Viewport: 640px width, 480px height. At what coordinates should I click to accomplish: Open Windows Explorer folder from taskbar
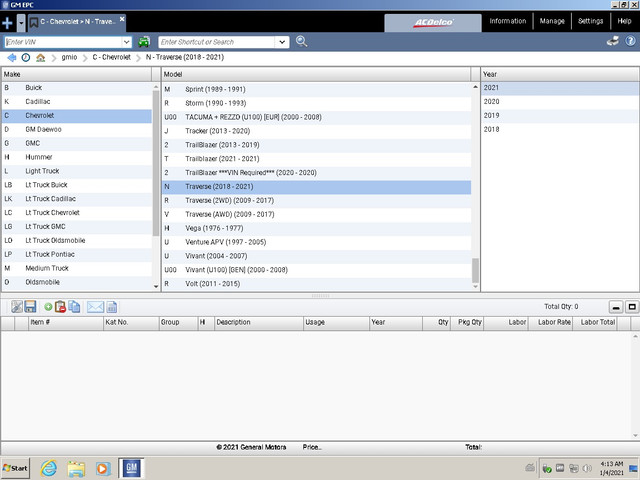pyautogui.click(x=76, y=469)
